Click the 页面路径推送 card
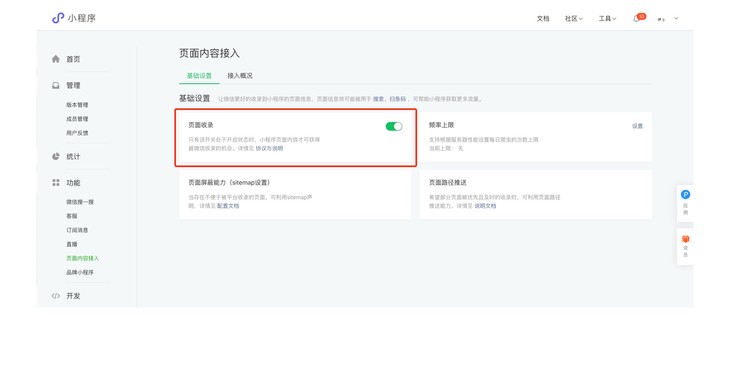Image resolution: width=730 pixels, height=365 pixels. pos(535,194)
